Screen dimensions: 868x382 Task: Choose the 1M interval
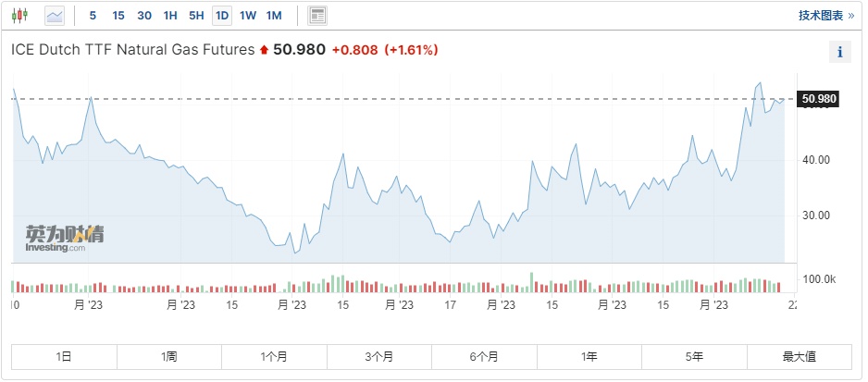click(x=274, y=16)
